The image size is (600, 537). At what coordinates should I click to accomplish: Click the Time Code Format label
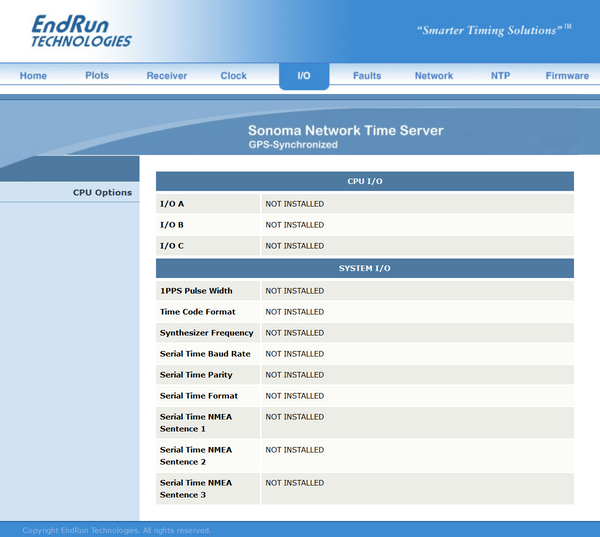(x=197, y=312)
